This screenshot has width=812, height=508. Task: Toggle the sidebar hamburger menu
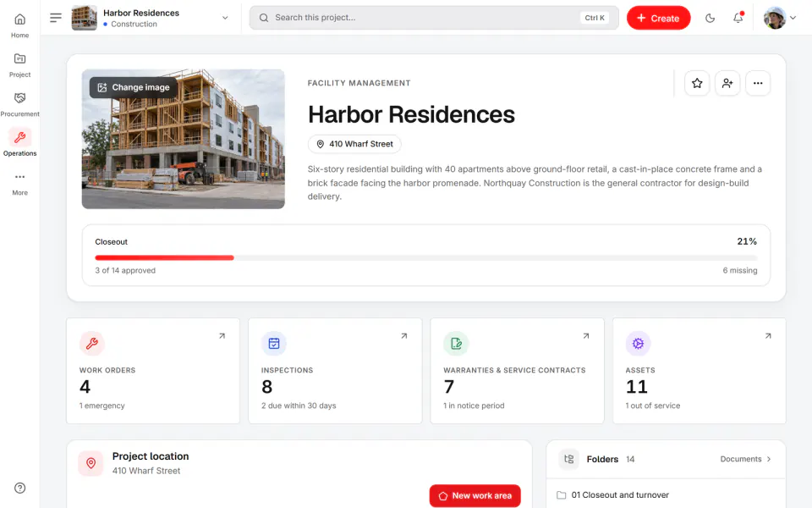[56, 18]
